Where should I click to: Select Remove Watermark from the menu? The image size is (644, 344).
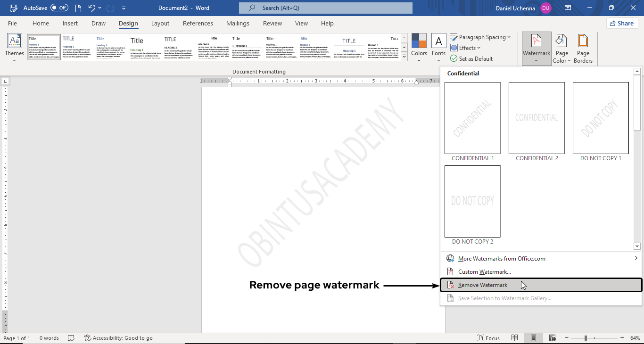[x=482, y=285]
